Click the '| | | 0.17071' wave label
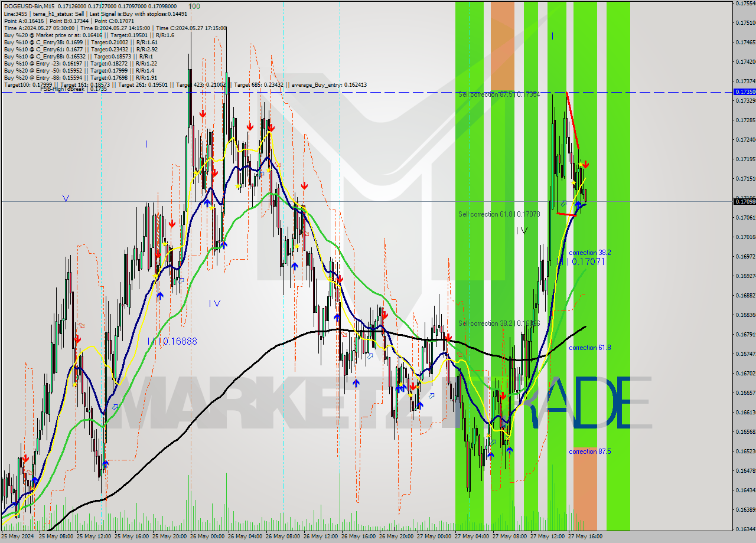The image size is (756, 543). coord(582,261)
